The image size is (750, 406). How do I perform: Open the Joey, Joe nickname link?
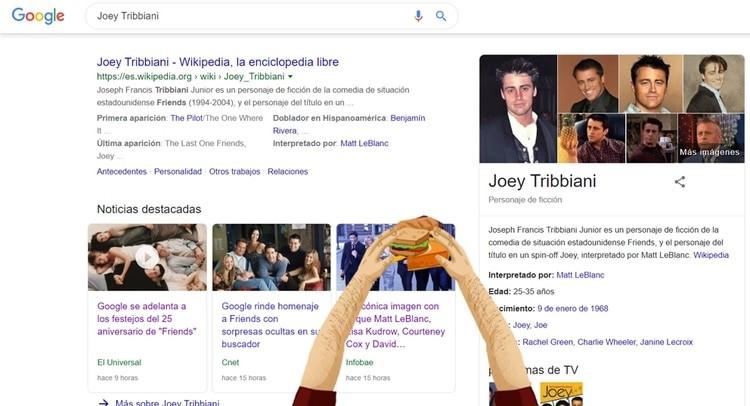click(529, 325)
